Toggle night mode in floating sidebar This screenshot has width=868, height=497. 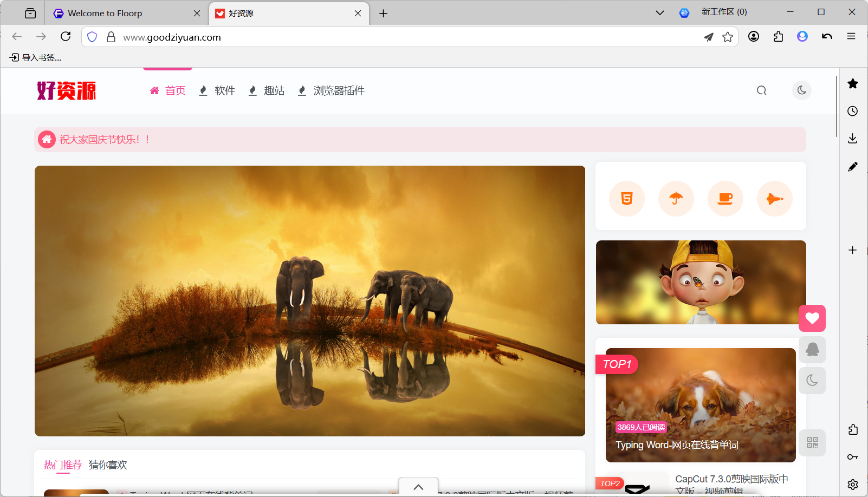(812, 381)
